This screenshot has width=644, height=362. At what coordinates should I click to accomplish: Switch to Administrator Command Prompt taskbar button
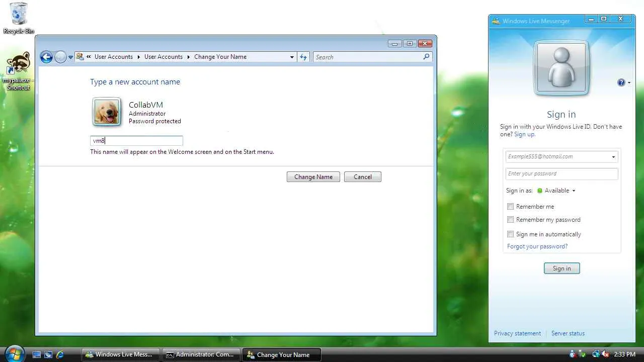[x=201, y=354]
